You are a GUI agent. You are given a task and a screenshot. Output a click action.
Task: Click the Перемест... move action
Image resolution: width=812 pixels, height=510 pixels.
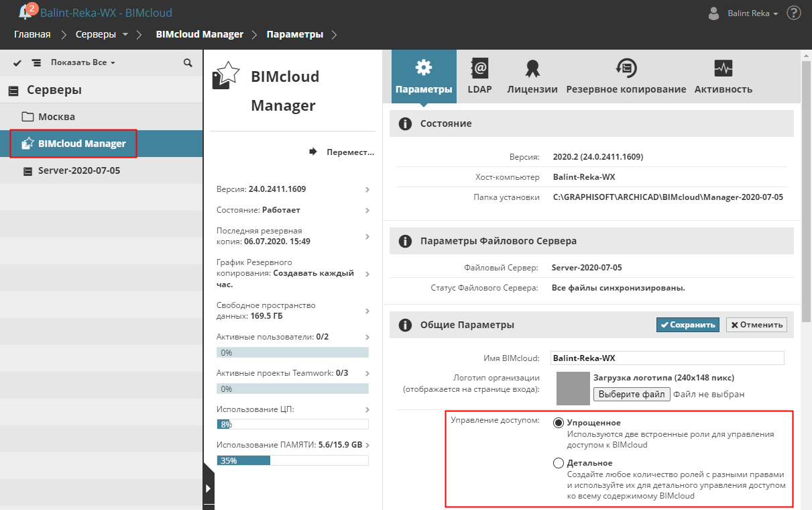click(341, 152)
